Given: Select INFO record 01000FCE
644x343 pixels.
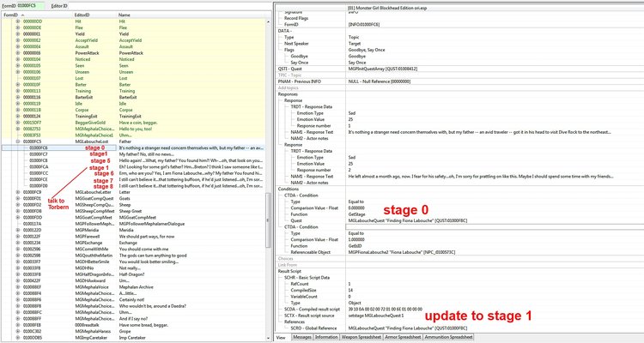Looking at the screenshot, I should 133,180.
